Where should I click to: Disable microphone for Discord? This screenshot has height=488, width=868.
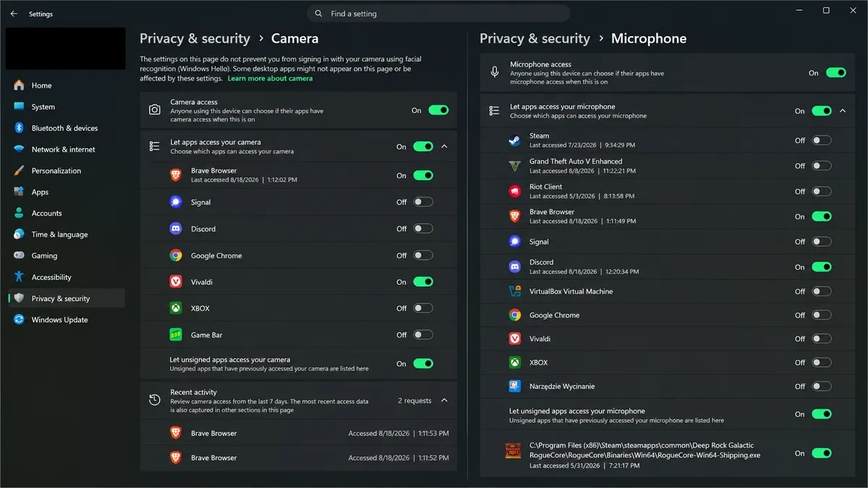tap(822, 267)
